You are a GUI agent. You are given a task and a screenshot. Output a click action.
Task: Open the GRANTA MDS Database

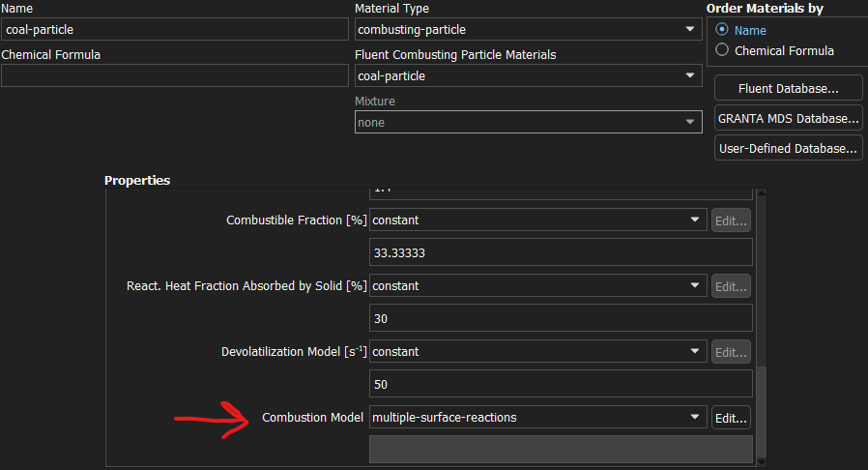(x=788, y=119)
